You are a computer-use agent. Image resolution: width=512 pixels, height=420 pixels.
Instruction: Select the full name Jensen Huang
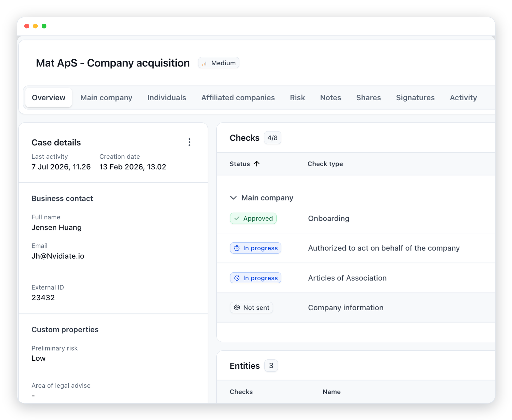[x=57, y=227]
